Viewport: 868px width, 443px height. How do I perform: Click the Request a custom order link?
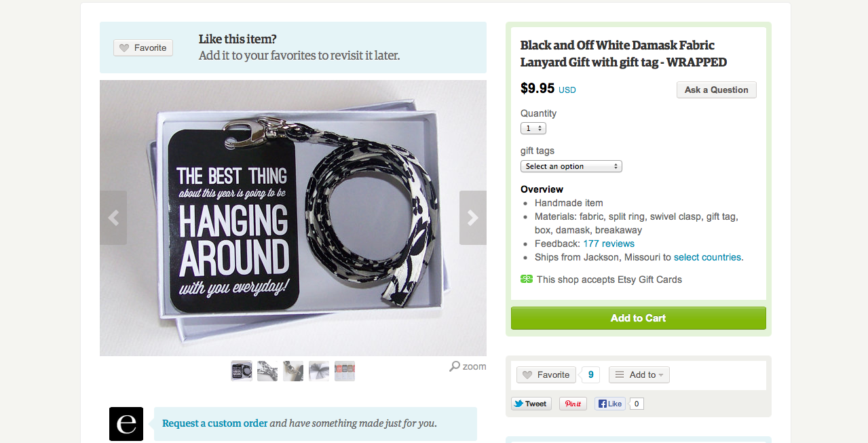[215, 423]
